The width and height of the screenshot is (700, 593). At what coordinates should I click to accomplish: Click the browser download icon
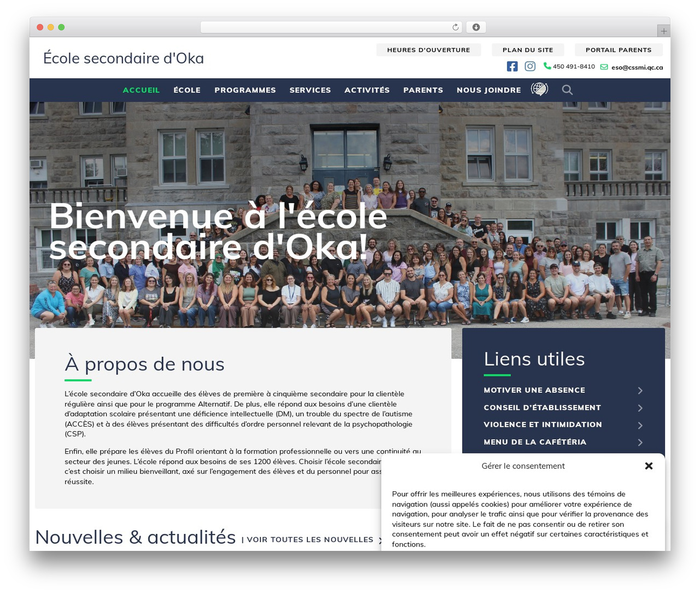click(x=476, y=27)
